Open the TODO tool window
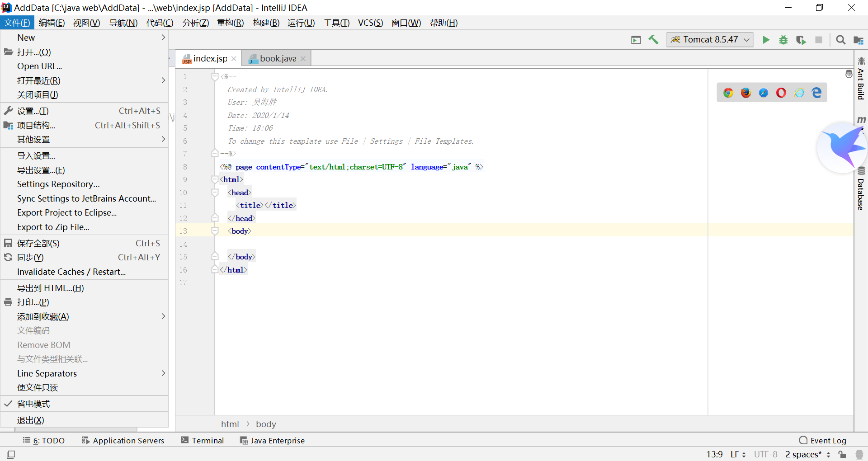Screen dimensions: 868x461 (x=44, y=441)
